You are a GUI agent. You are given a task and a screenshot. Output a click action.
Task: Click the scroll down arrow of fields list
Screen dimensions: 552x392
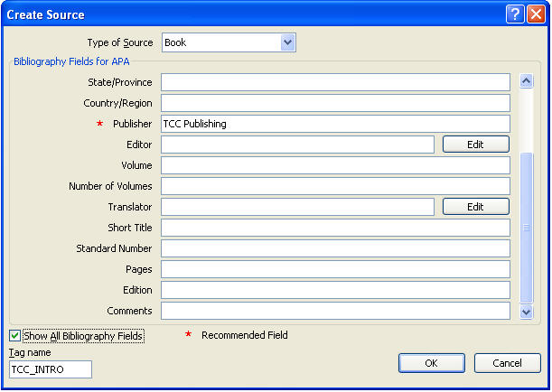pyautogui.click(x=527, y=312)
